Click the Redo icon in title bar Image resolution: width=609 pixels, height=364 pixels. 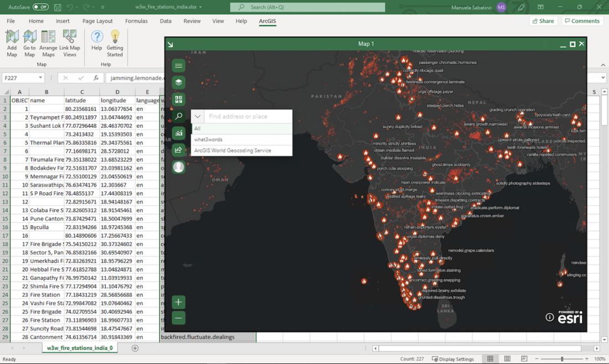[86, 7]
